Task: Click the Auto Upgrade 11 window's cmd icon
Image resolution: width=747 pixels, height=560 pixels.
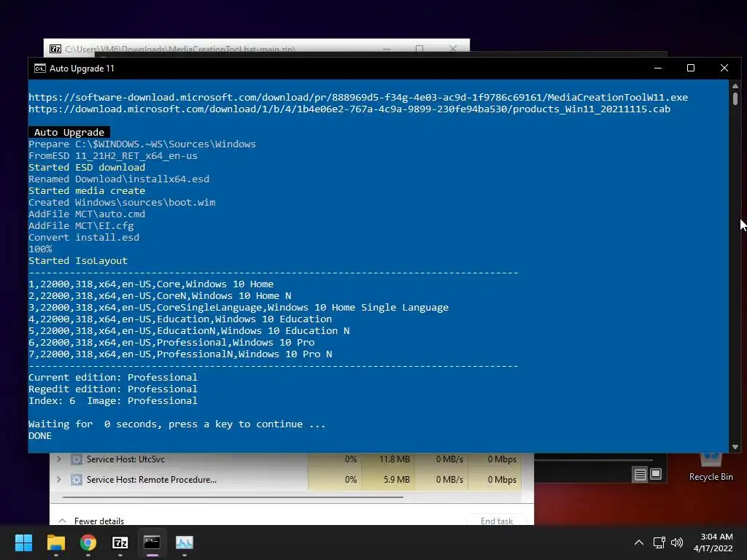Action: point(40,68)
